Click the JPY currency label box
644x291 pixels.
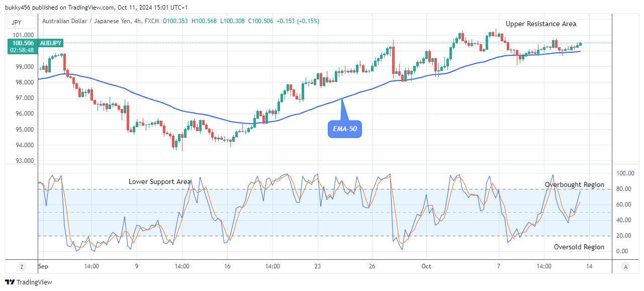click(21, 22)
